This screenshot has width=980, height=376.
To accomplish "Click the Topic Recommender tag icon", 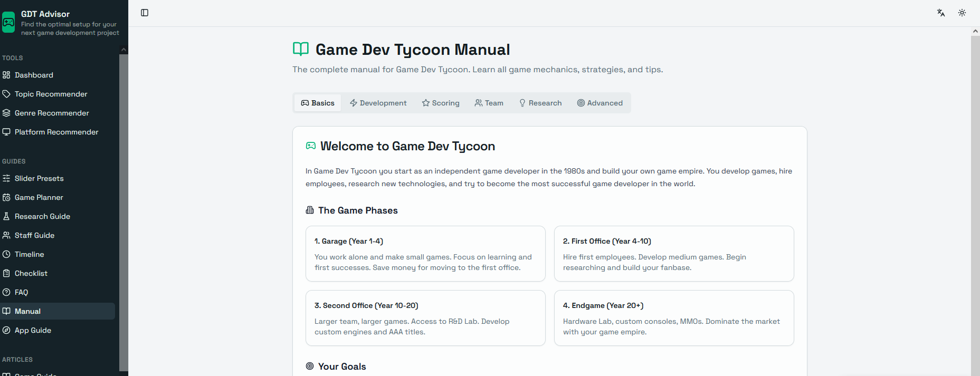I will tap(6, 94).
